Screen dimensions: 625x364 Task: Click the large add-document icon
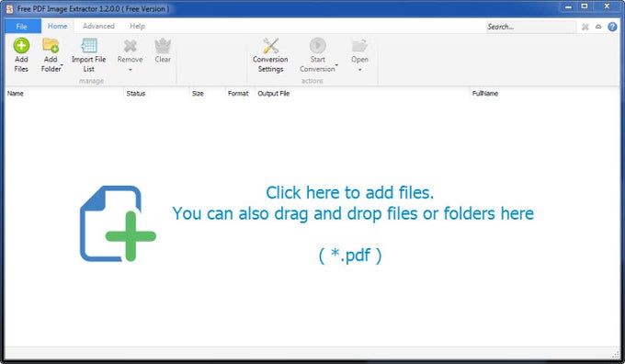pyautogui.click(x=118, y=223)
